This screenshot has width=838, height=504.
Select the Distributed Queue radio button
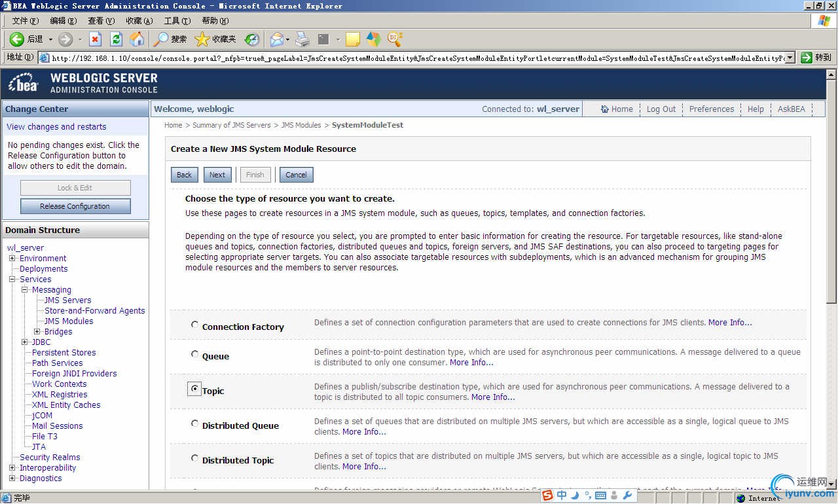[194, 423]
